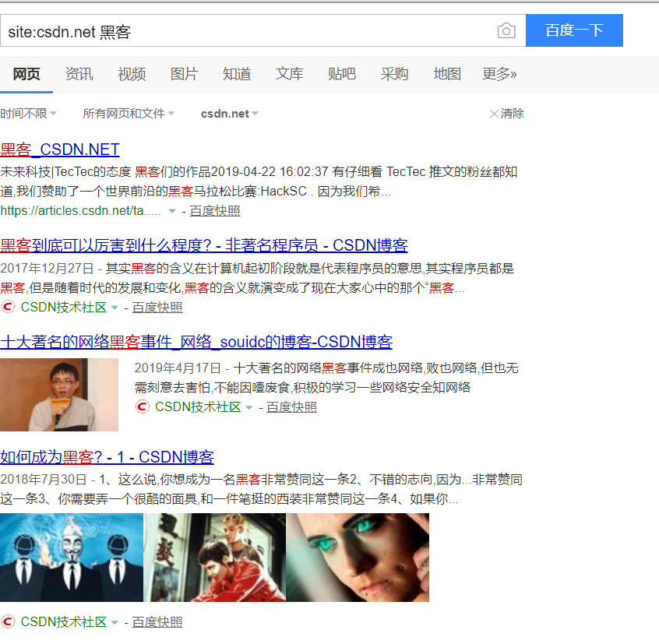Click the camera icon to search by image
This screenshot has height=644, width=659.
[506, 30]
